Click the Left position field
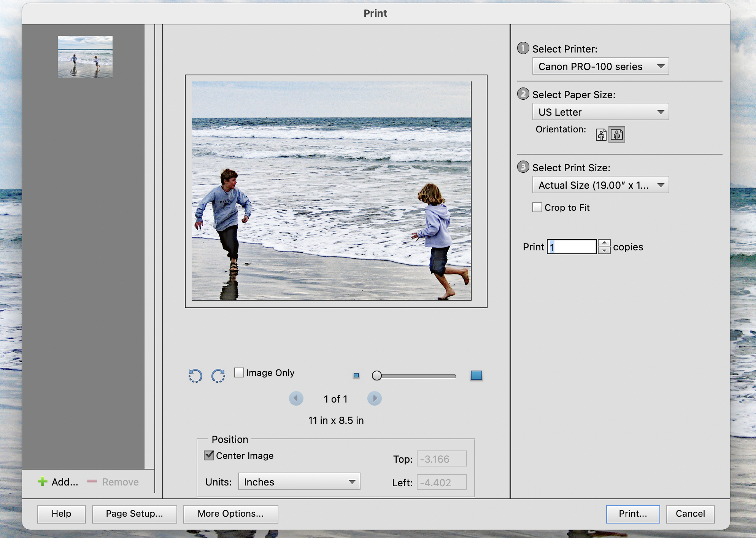The width and height of the screenshot is (756, 538). [x=442, y=482]
